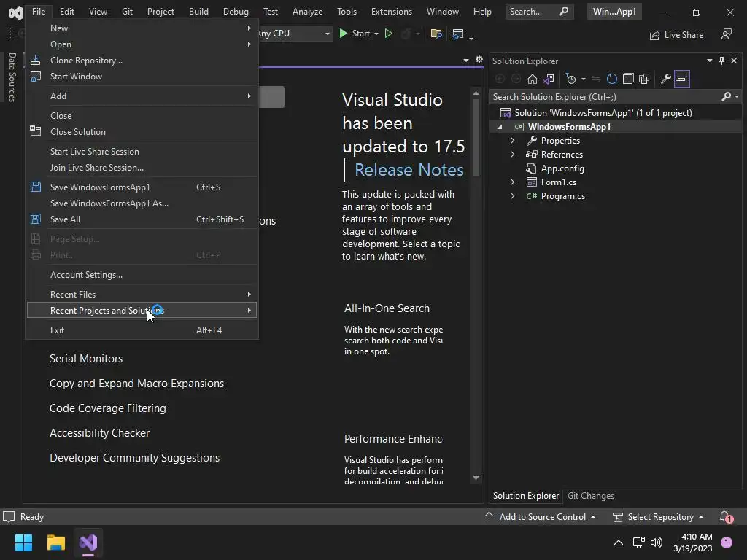This screenshot has width=747, height=560.
Task: Click Start Without Debugging outline play icon
Action: pos(389,34)
